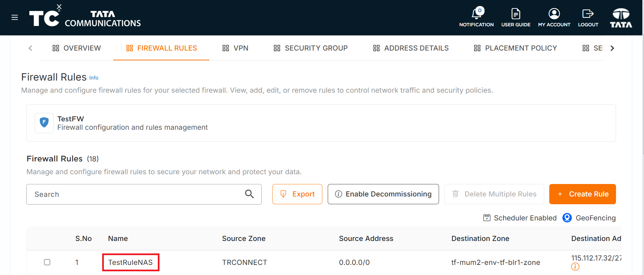Viewport: 644px width, 275px height.
Task: Click the TATA brand logo at right
Action: (621, 18)
